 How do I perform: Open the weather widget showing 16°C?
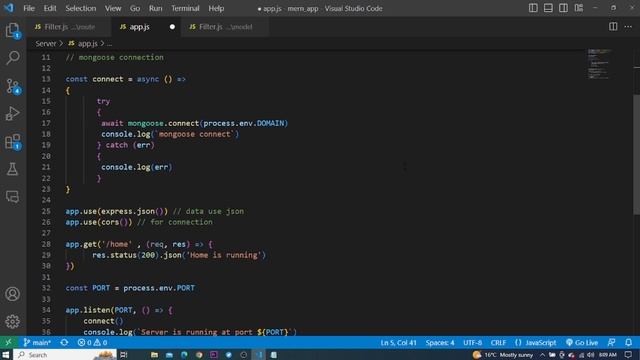(503, 355)
